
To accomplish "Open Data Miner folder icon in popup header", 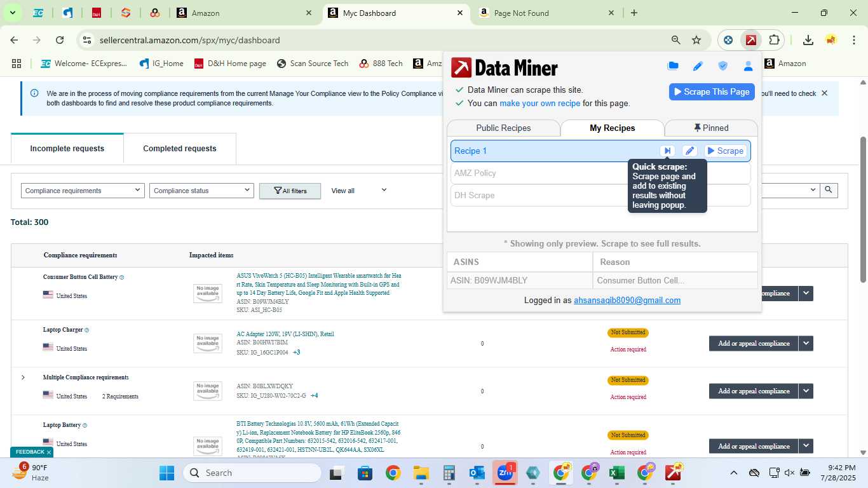I will coord(673,66).
